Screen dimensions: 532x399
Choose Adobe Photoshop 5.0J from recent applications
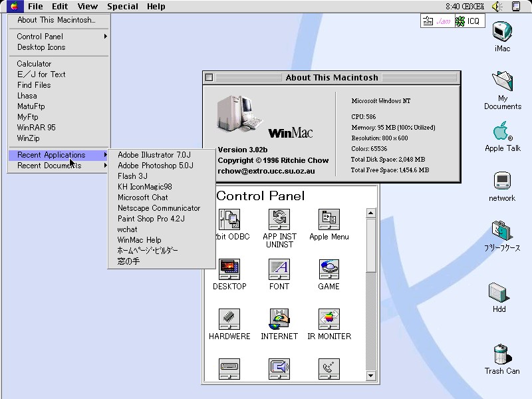(156, 166)
